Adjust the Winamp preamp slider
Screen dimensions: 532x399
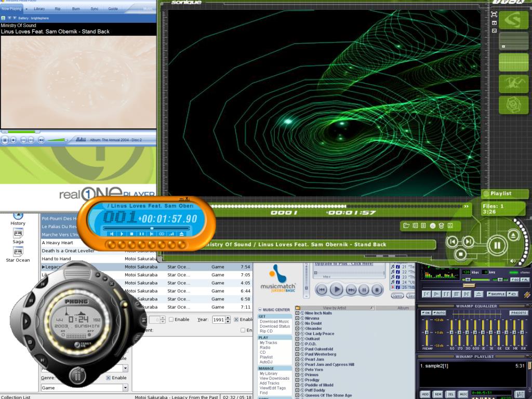[427, 331]
